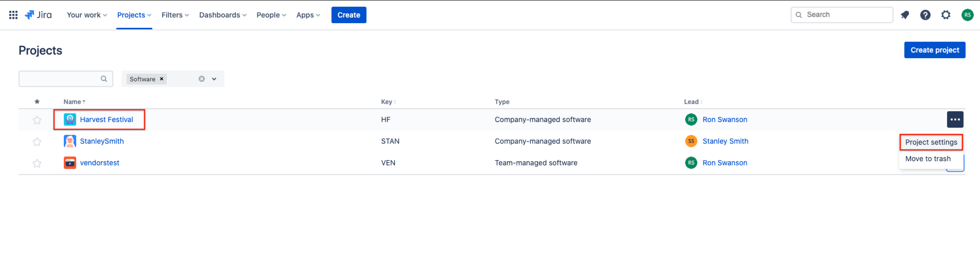This screenshot has height=275, width=980.
Task: Click the project name search field
Action: (x=66, y=79)
